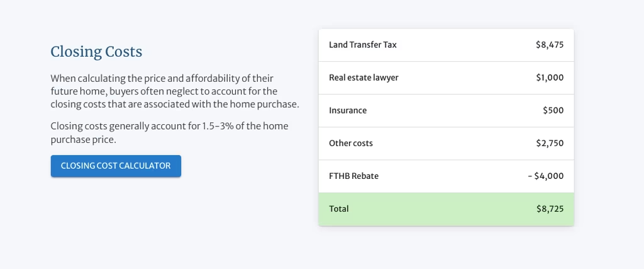
Task: Click the $8,725 total amount
Action: click(550, 209)
